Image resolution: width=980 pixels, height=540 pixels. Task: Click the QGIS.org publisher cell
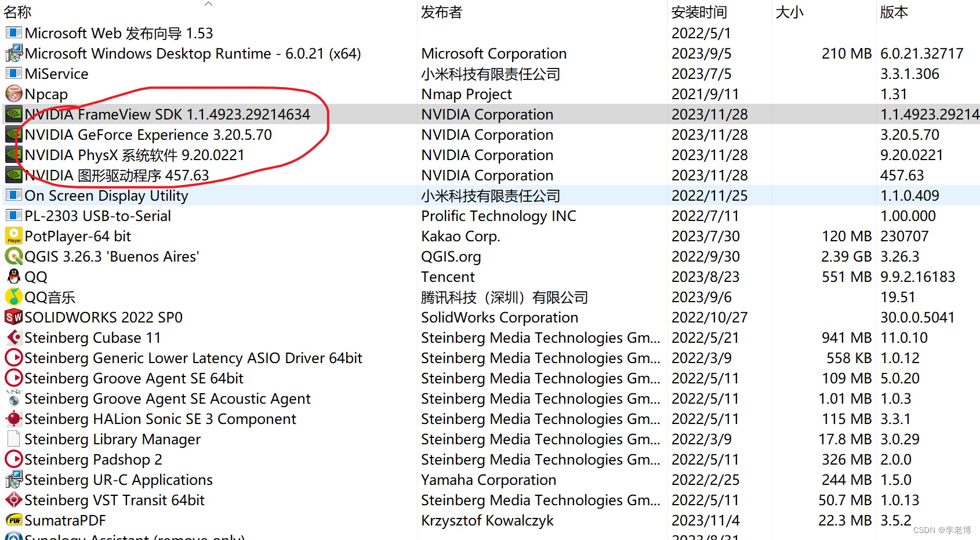pos(451,256)
